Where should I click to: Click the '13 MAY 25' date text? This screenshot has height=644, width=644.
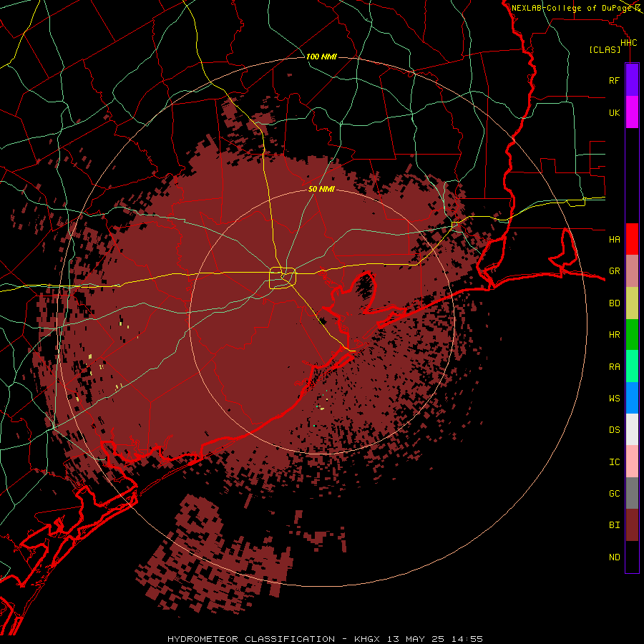click(415, 639)
